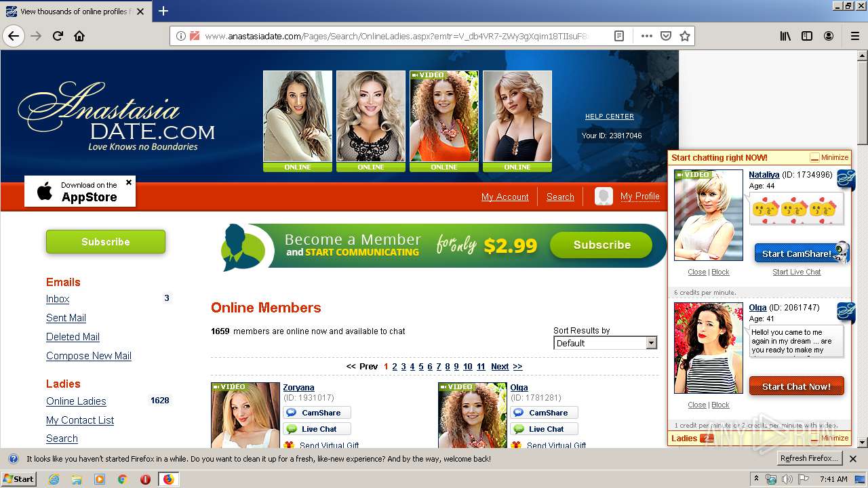868x488 pixels.
Task: Minimize the chat popup at top
Action: pos(829,157)
